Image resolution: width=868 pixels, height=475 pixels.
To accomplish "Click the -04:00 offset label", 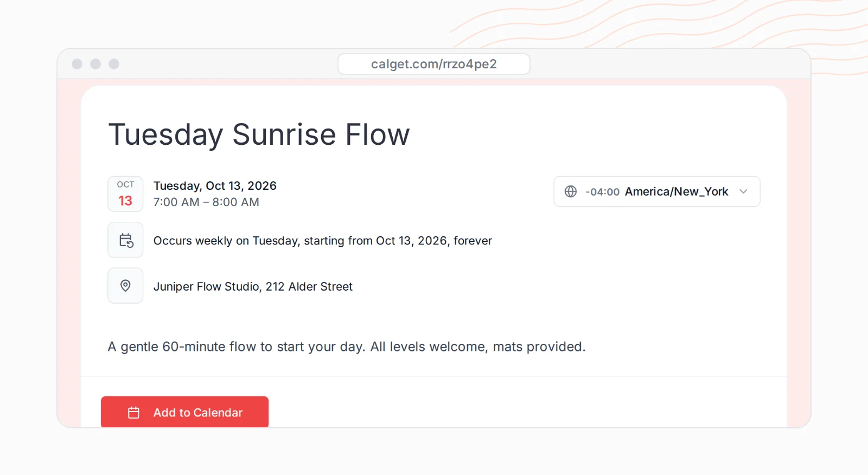I will 602,192.
